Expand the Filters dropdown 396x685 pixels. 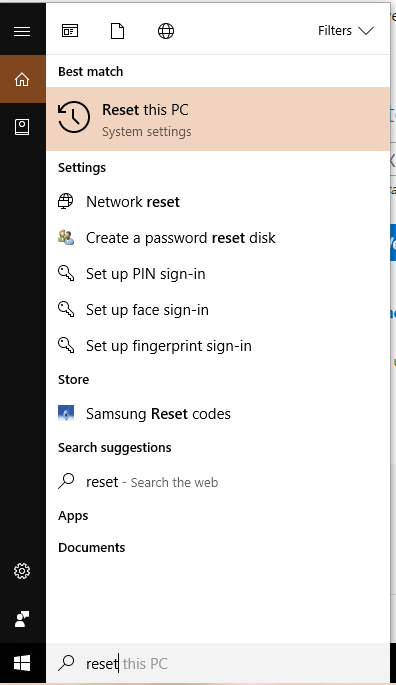(x=346, y=31)
